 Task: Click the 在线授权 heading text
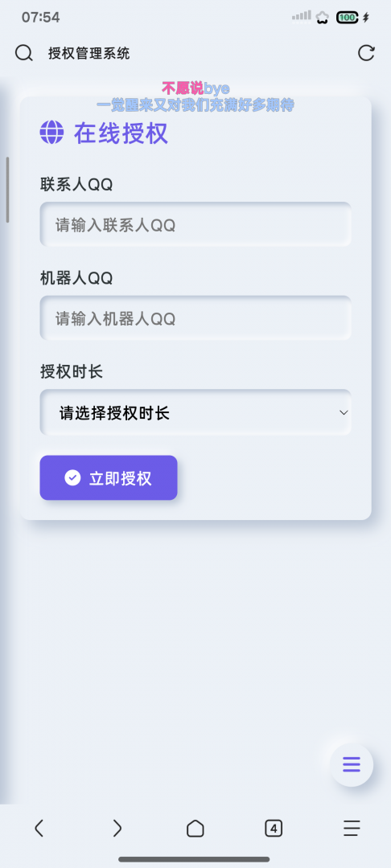121,133
